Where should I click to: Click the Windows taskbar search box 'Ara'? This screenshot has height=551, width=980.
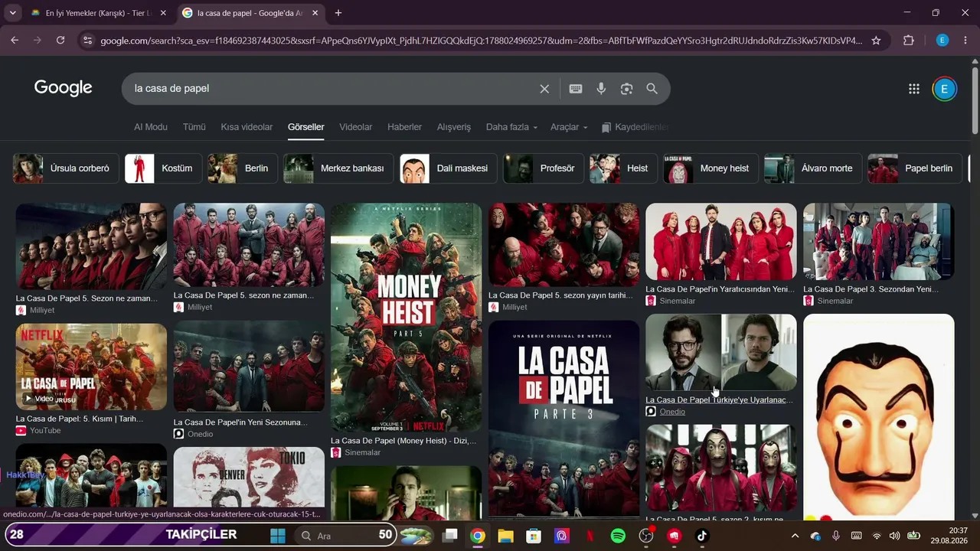[345, 536]
